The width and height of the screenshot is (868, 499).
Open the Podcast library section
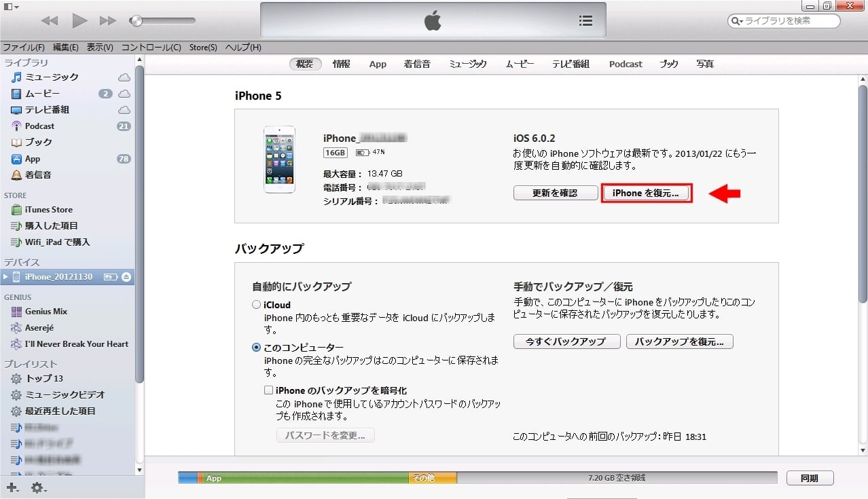(x=41, y=126)
